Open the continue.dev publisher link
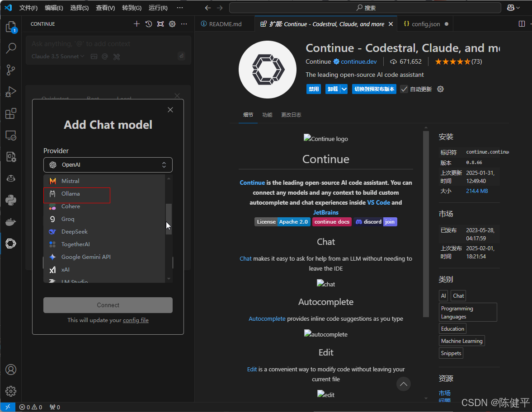 pyautogui.click(x=358, y=61)
